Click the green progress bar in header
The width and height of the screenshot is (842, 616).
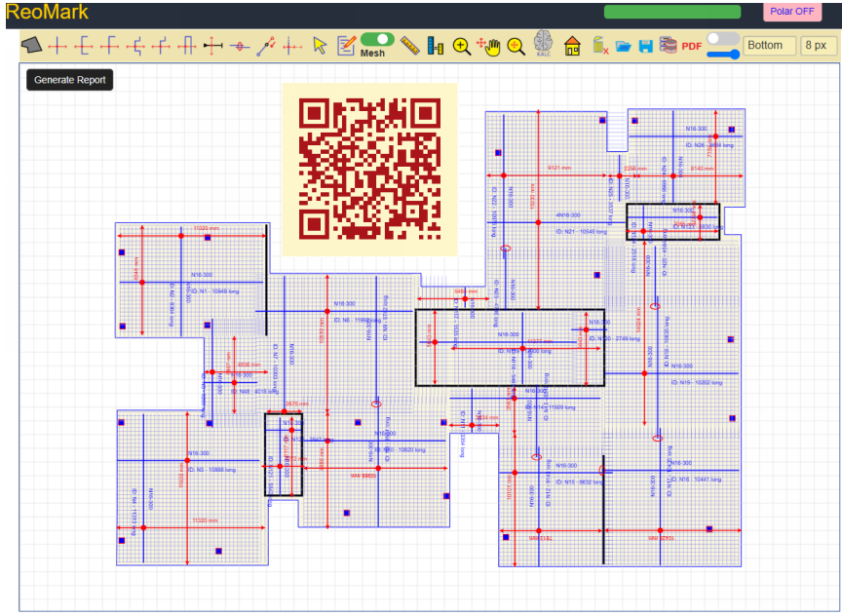coord(671,12)
